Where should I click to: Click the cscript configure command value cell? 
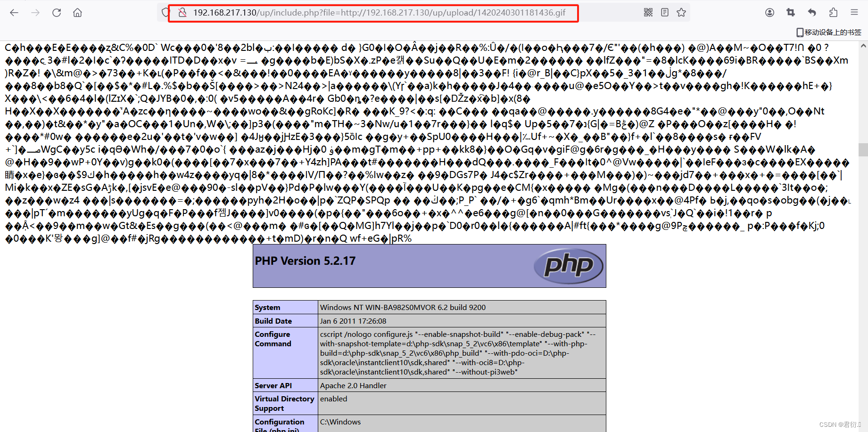[x=462, y=353]
